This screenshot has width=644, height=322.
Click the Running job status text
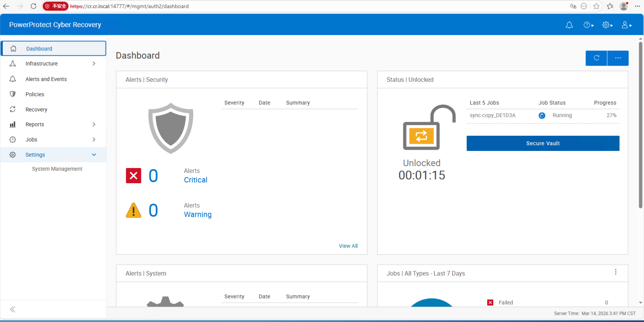(562, 115)
